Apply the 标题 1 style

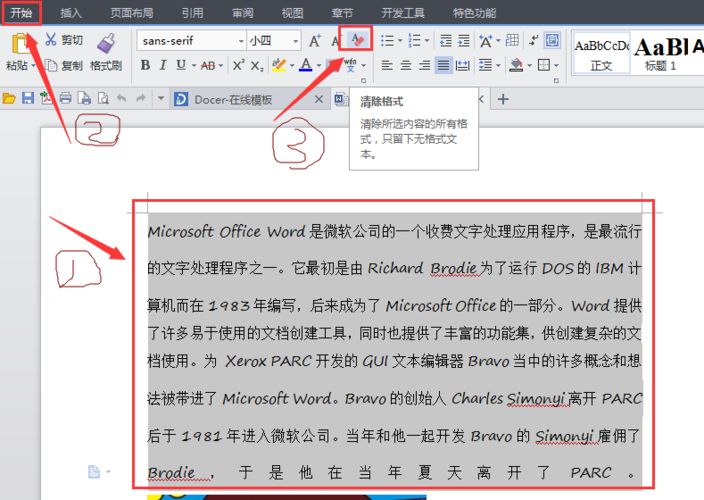661,53
